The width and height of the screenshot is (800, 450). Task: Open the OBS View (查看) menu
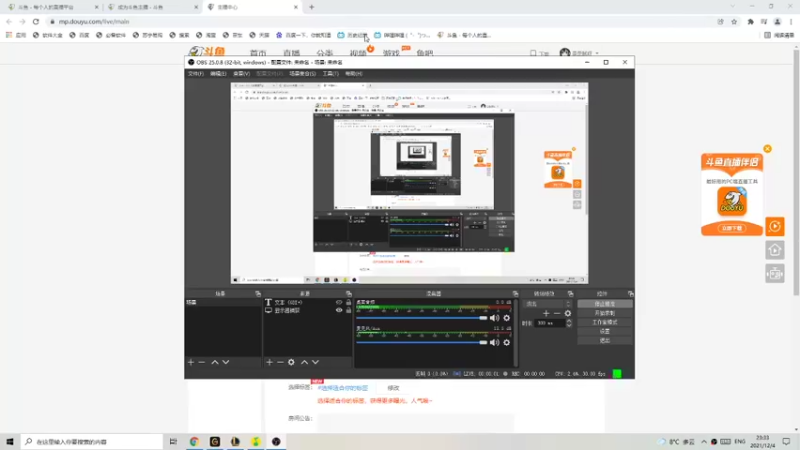pyautogui.click(x=241, y=73)
